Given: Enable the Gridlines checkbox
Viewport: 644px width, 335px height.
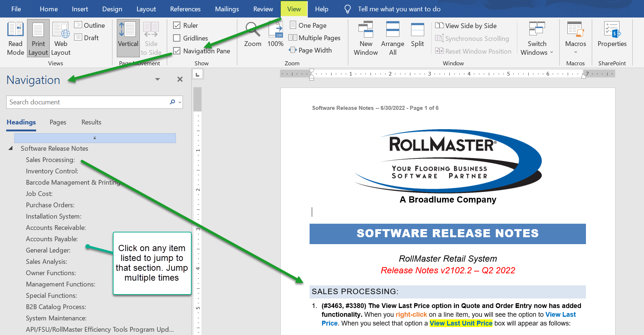Looking at the screenshot, I should pos(177,38).
